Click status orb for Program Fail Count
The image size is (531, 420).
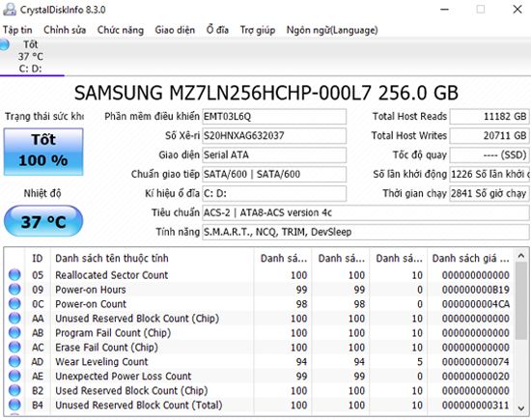pos(14,332)
